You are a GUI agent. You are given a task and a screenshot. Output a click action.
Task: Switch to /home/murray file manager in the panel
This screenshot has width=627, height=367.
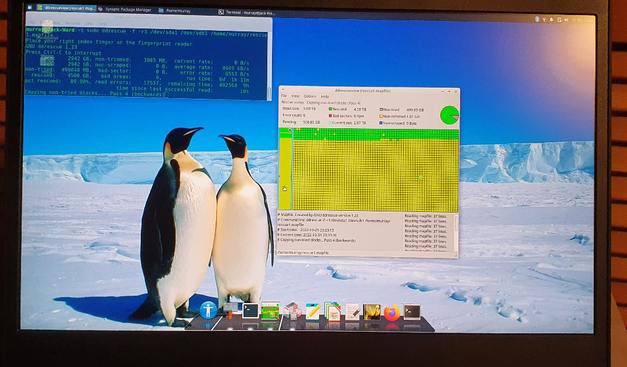(176, 11)
